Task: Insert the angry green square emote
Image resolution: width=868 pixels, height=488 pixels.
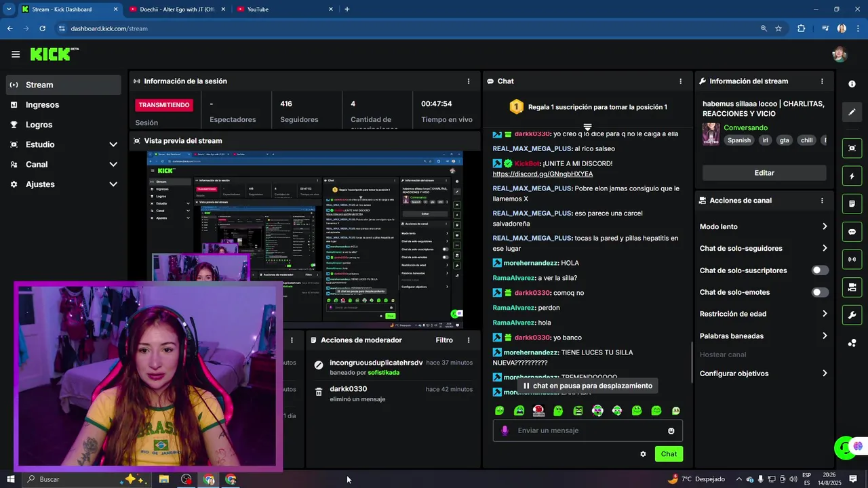Action: (578, 411)
